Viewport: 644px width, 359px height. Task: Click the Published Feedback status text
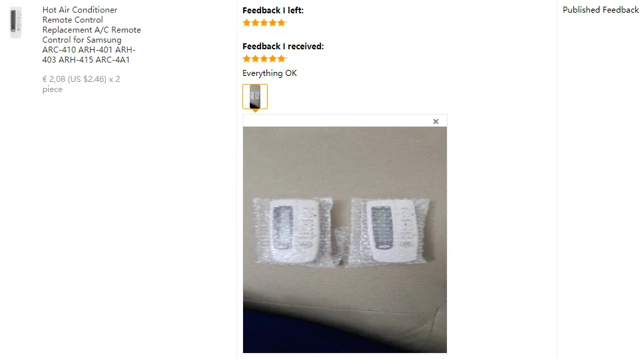601,10
